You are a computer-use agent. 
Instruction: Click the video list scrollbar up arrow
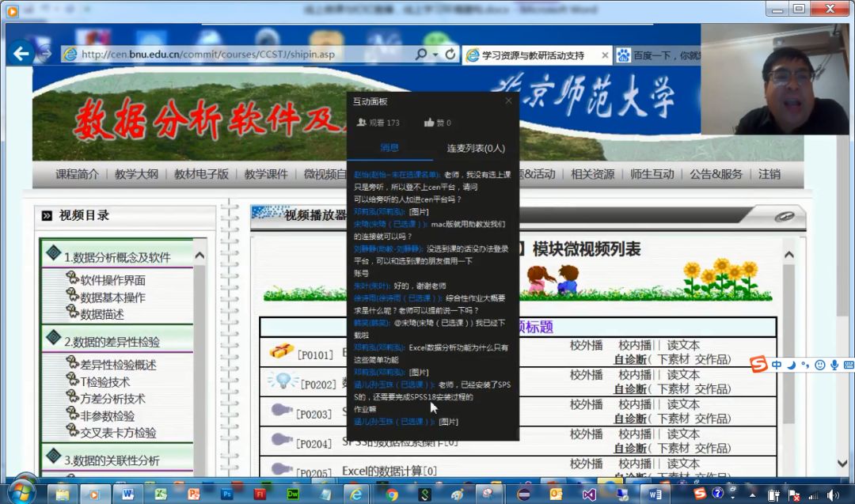(788, 255)
